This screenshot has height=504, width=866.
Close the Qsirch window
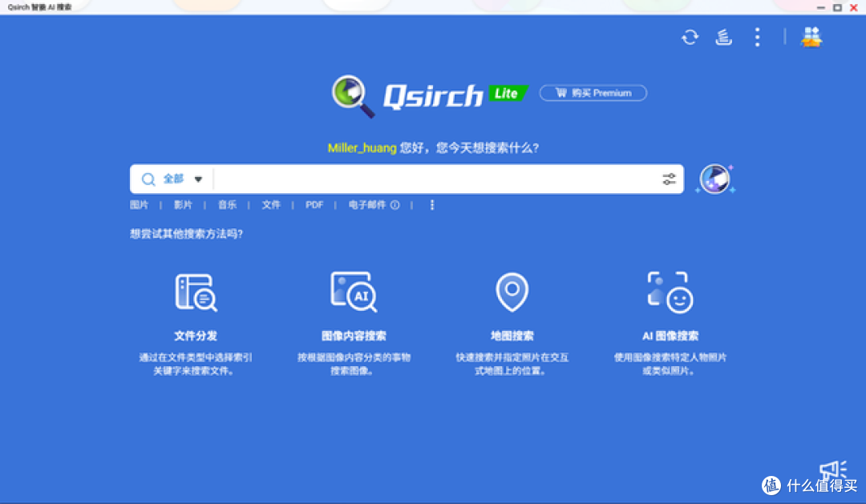click(x=854, y=8)
